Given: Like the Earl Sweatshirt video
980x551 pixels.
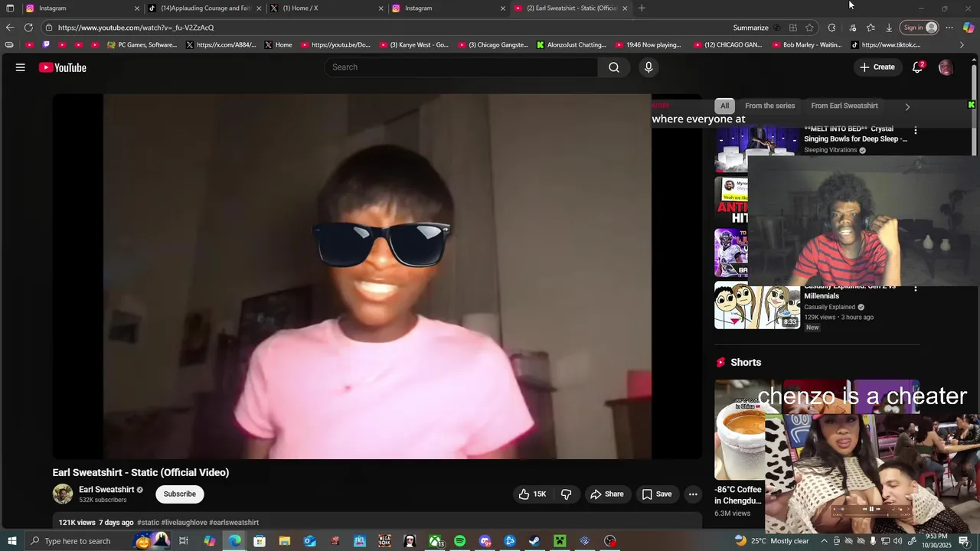Looking at the screenshot, I should [x=532, y=494].
